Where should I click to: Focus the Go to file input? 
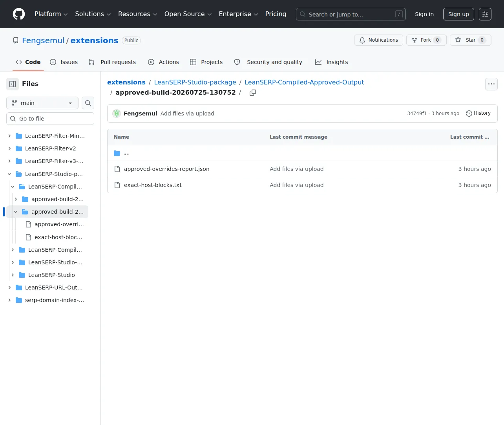tap(50, 119)
